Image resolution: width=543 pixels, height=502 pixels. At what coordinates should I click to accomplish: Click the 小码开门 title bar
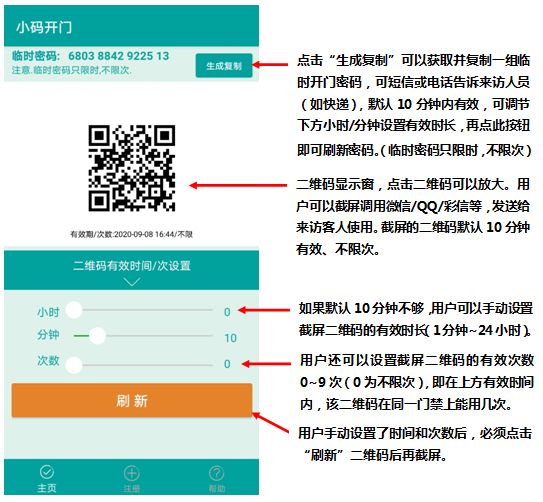132,26
